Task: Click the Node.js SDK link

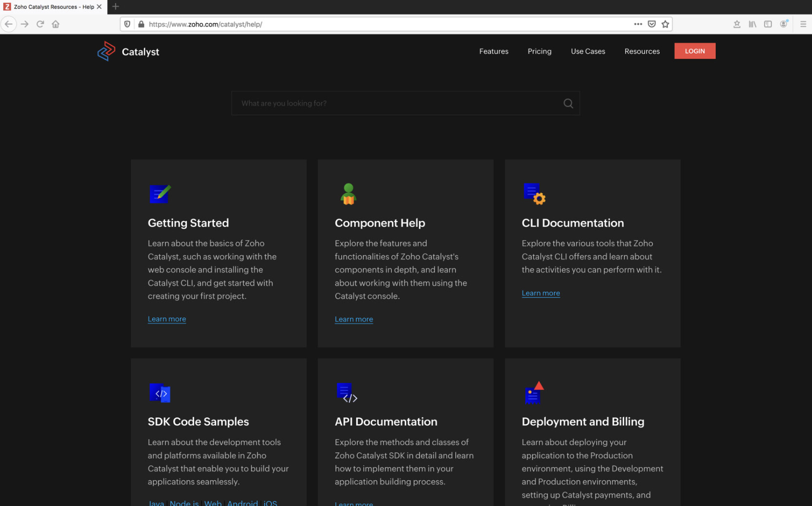Action: [x=184, y=502]
